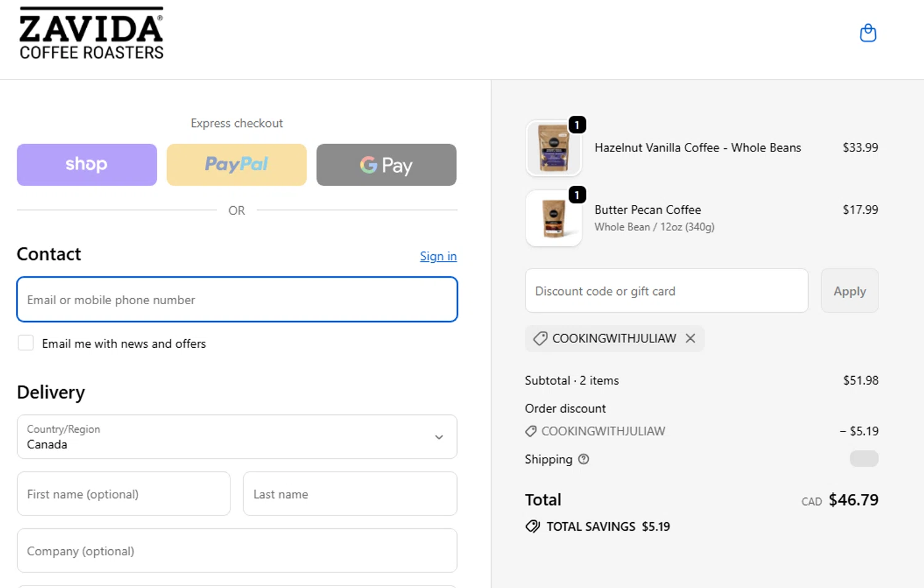Click the applied COOKINGWITHJULIAW discount tag chip
The image size is (924, 588).
pyautogui.click(x=614, y=338)
